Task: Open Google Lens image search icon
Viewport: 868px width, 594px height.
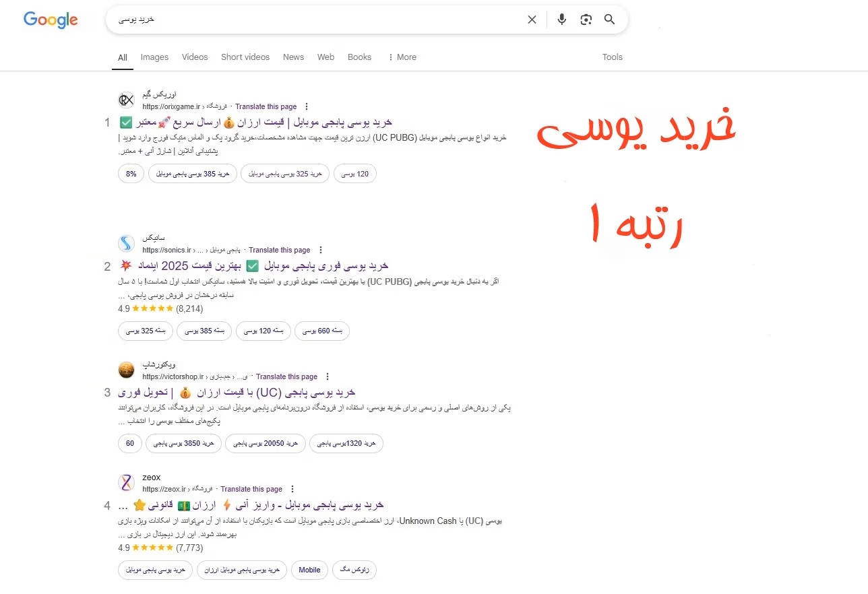Action: pyautogui.click(x=586, y=20)
